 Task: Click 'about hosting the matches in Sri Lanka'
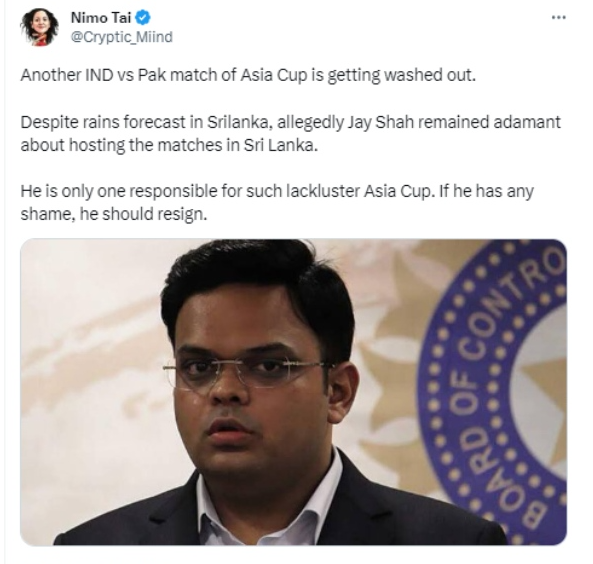point(169,145)
